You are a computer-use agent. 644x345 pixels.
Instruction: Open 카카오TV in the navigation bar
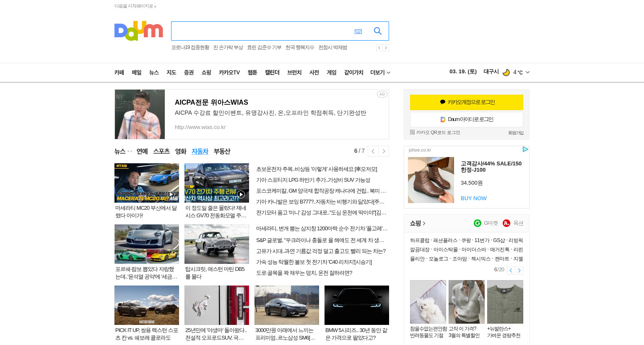coord(229,72)
